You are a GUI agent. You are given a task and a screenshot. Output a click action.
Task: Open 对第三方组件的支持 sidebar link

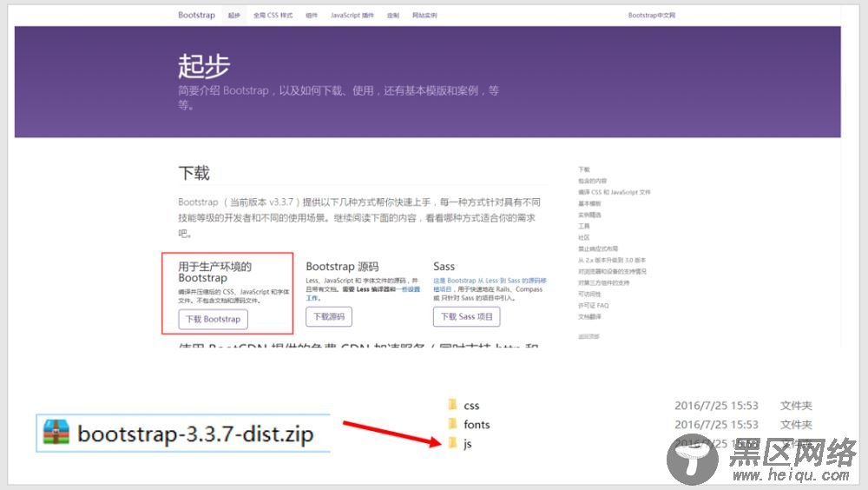coord(604,282)
